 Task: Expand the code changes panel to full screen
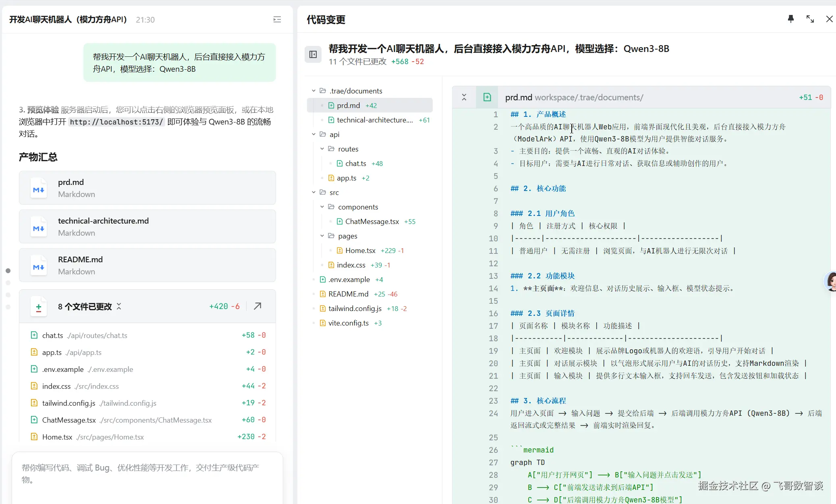[x=810, y=19]
